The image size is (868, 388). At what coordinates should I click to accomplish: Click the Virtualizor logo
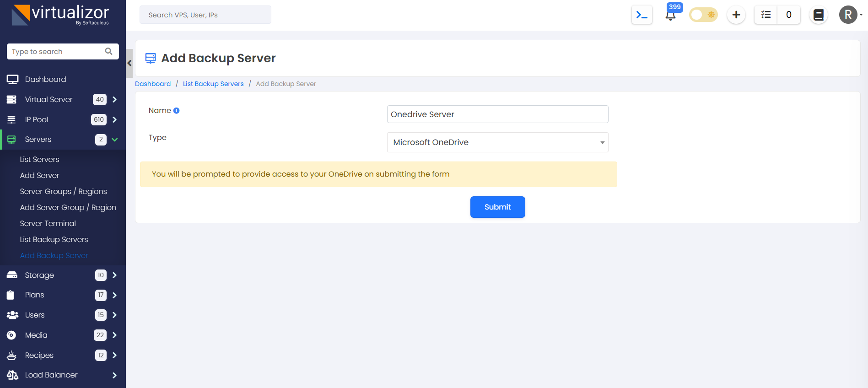point(60,15)
